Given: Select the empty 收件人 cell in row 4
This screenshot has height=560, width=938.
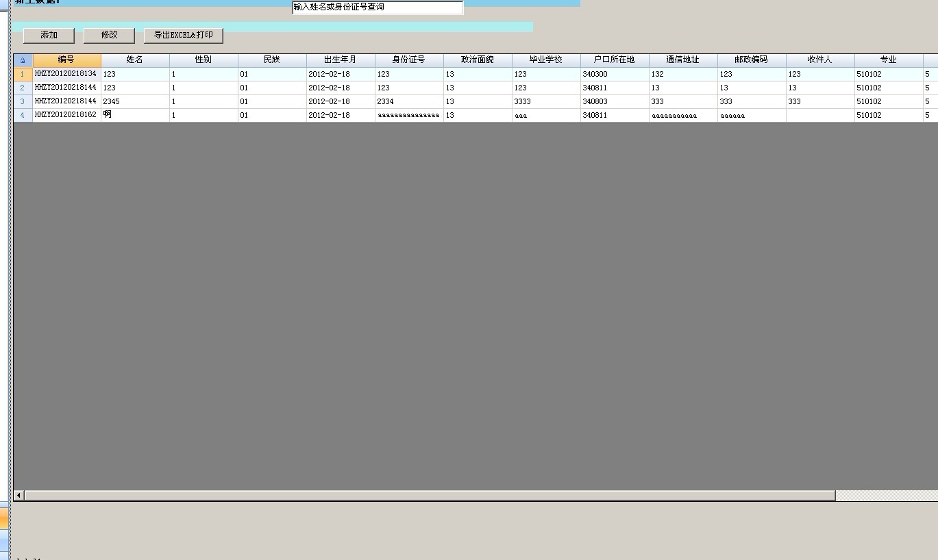Looking at the screenshot, I should 820,115.
